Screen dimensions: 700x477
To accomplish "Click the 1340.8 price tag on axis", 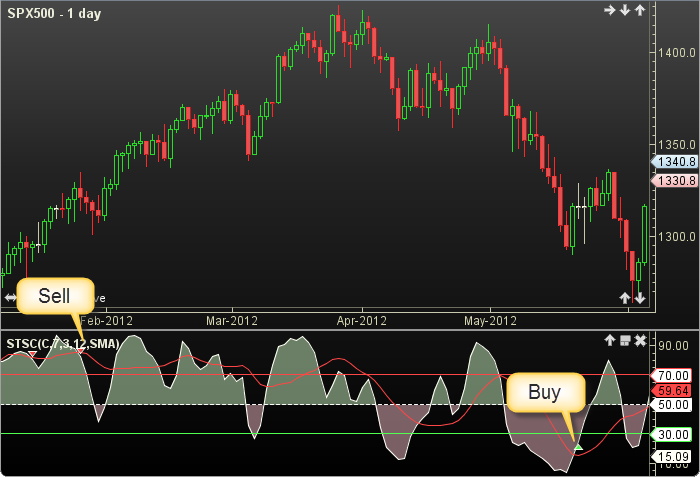I will tap(675, 162).
